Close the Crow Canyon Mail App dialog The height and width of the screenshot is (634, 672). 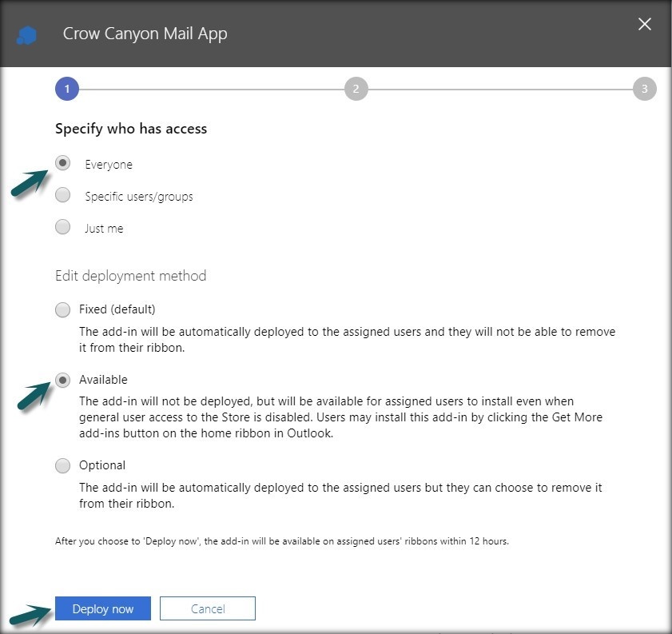pos(645,24)
